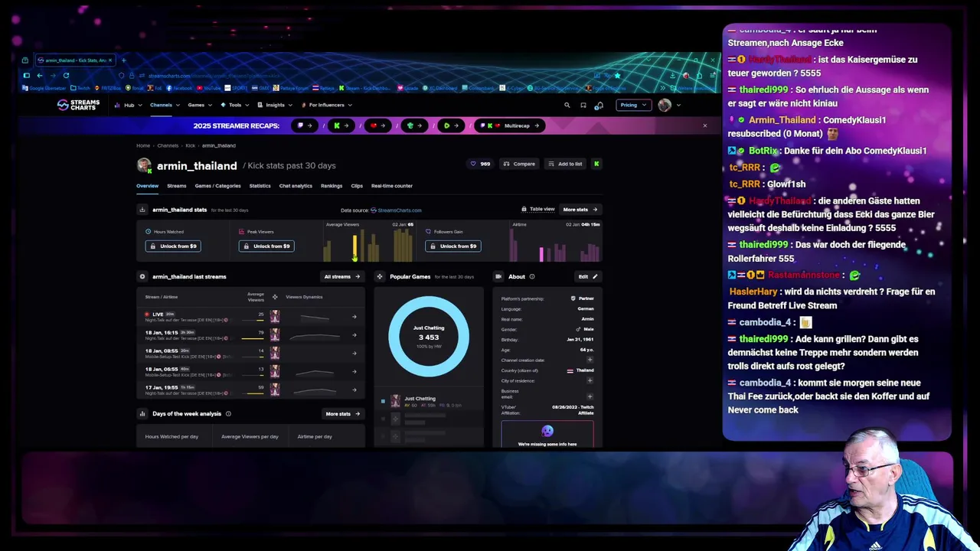Open the Multirecap pill
This screenshot has height=551, width=980.
510,126
